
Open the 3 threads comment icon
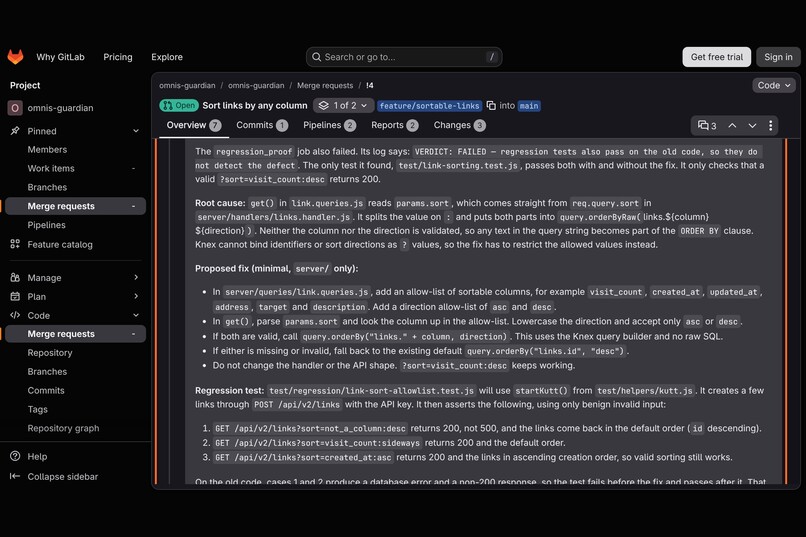pyautogui.click(x=707, y=125)
